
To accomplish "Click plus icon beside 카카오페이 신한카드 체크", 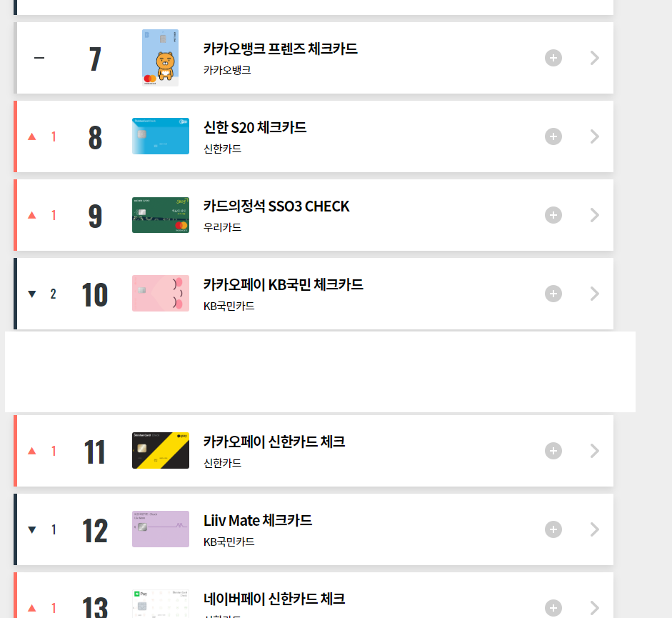I will click(553, 451).
